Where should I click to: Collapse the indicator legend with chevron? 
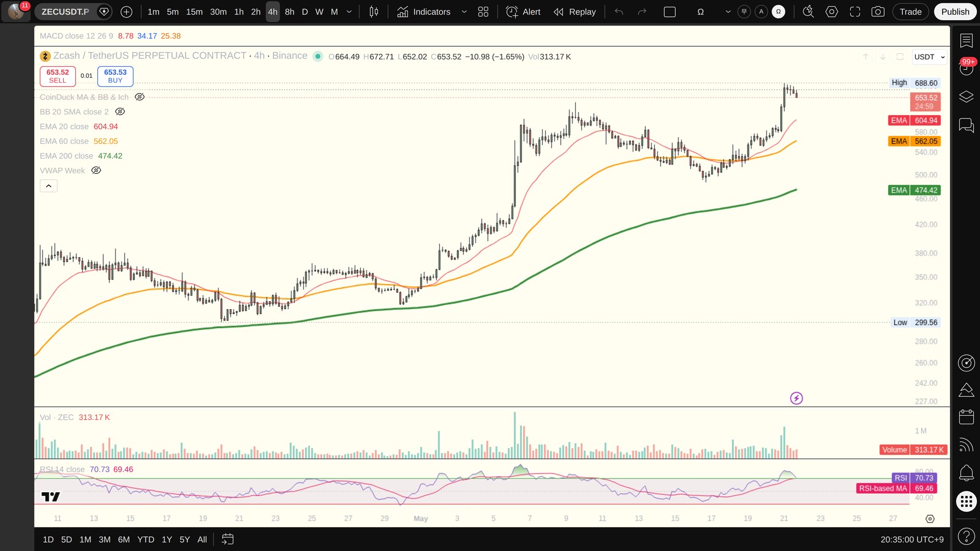48,186
